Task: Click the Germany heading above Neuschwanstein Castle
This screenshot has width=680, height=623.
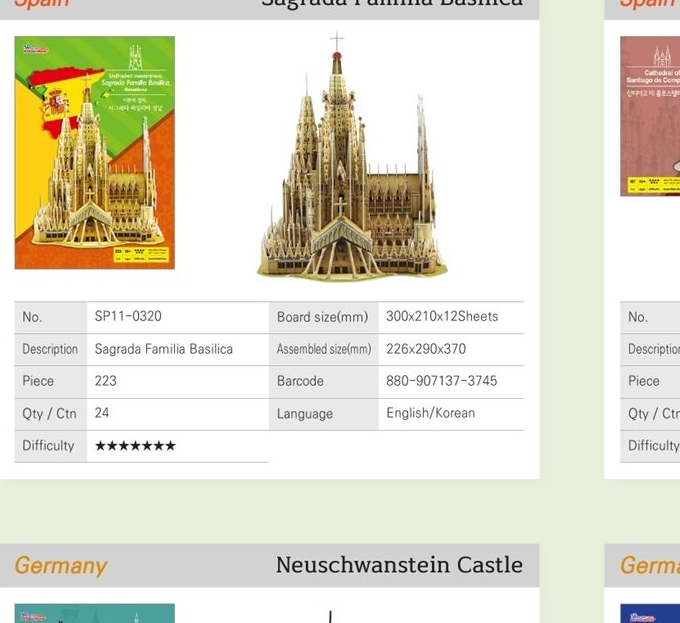Action: point(61,566)
